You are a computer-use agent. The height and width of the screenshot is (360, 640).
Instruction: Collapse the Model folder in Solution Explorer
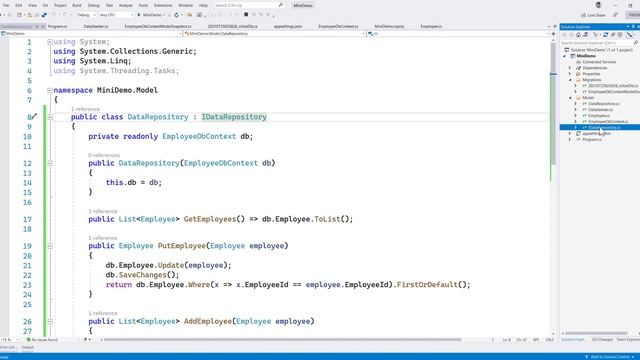click(570, 98)
